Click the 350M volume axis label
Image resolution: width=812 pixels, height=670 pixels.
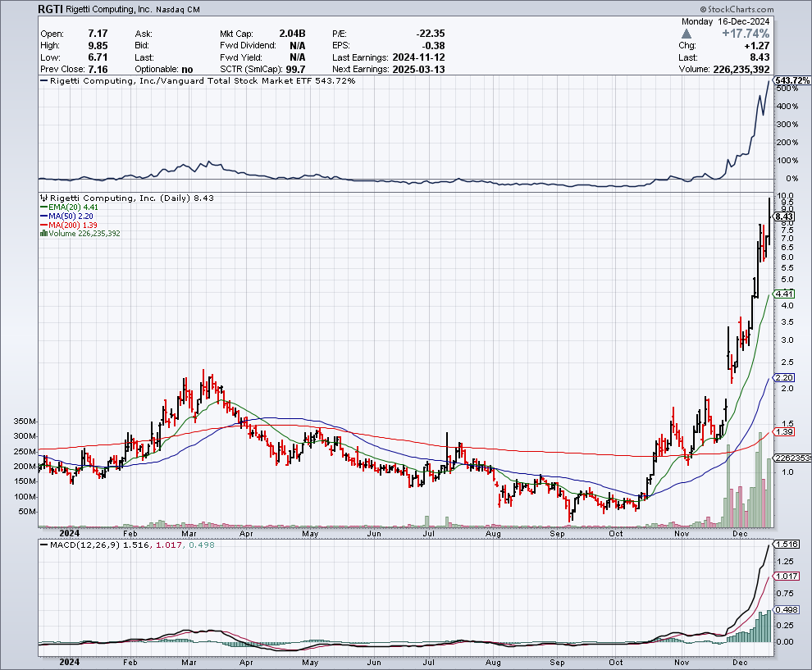25,422
